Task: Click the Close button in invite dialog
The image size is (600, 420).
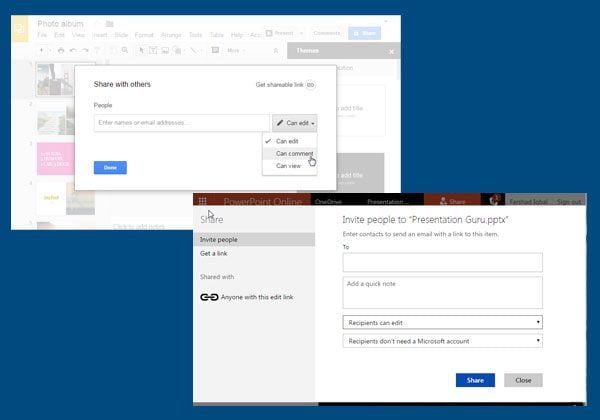Action: point(523,380)
